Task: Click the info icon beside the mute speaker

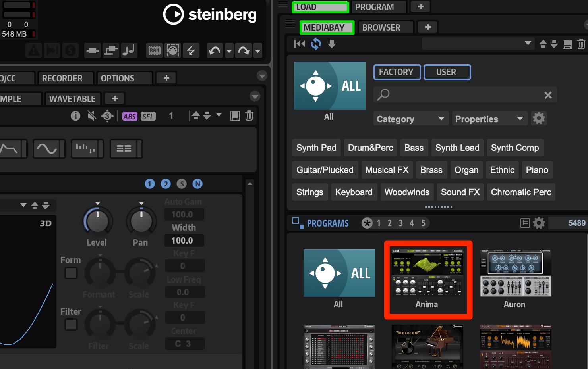Action: pos(75,115)
